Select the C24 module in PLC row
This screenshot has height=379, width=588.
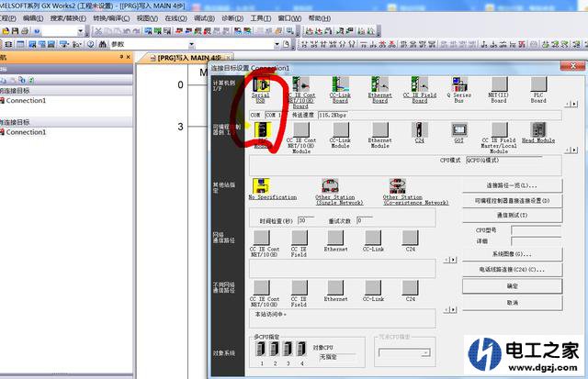(420, 129)
